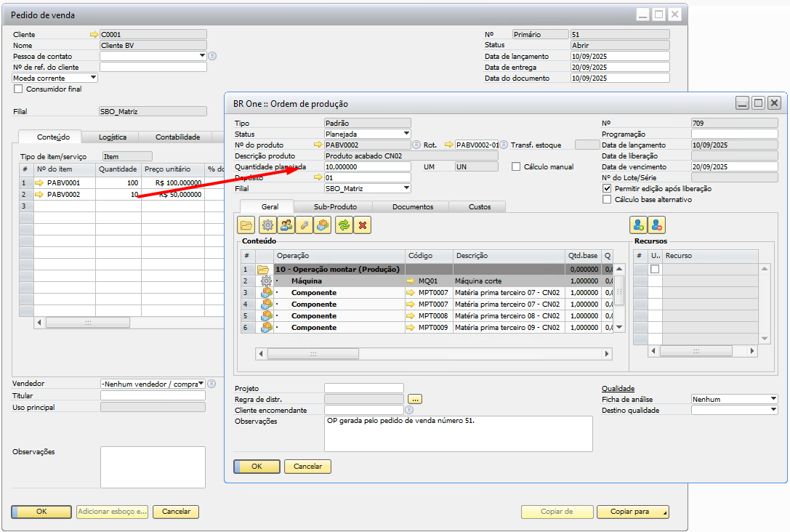Click Cancelar in the production order window
790x532 pixels.
[x=307, y=467]
